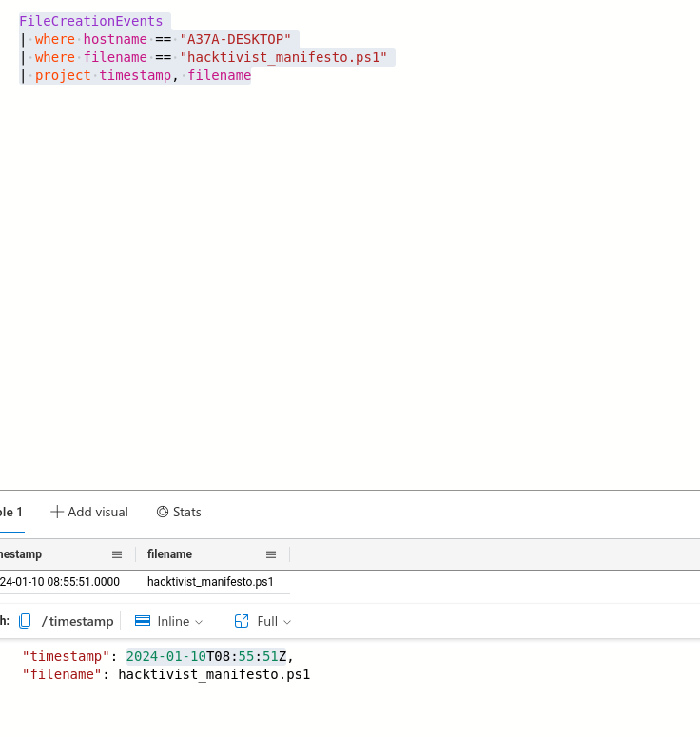Click the /timestamp path text
The width and height of the screenshot is (700, 737).
(x=77, y=621)
